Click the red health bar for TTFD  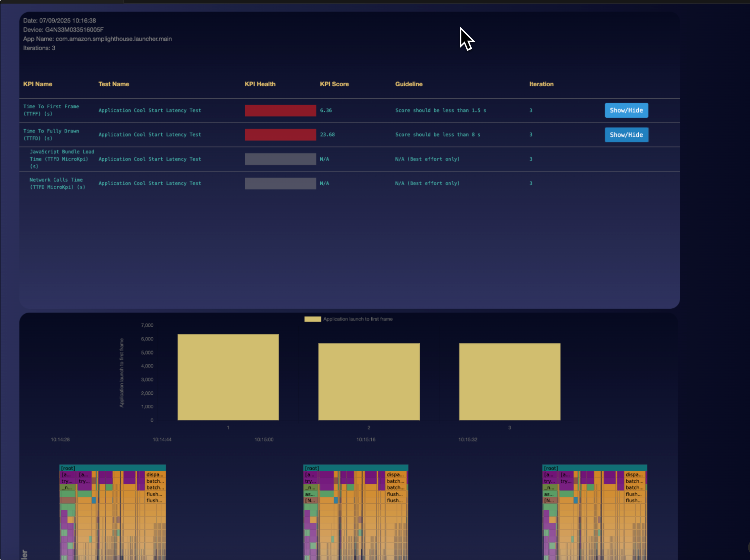(280, 134)
